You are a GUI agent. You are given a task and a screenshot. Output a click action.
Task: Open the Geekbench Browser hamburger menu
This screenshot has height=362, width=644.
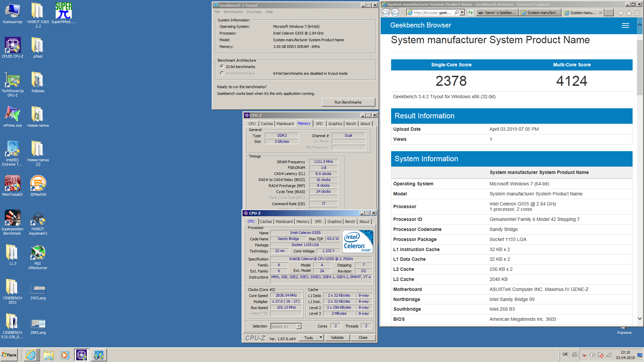click(x=625, y=25)
